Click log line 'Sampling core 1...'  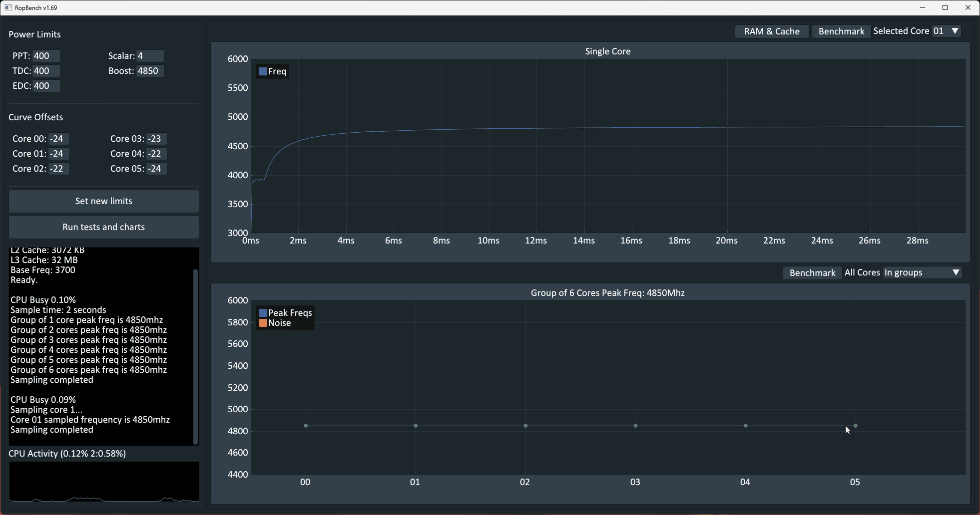pyautogui.click(x=46, y=410)
